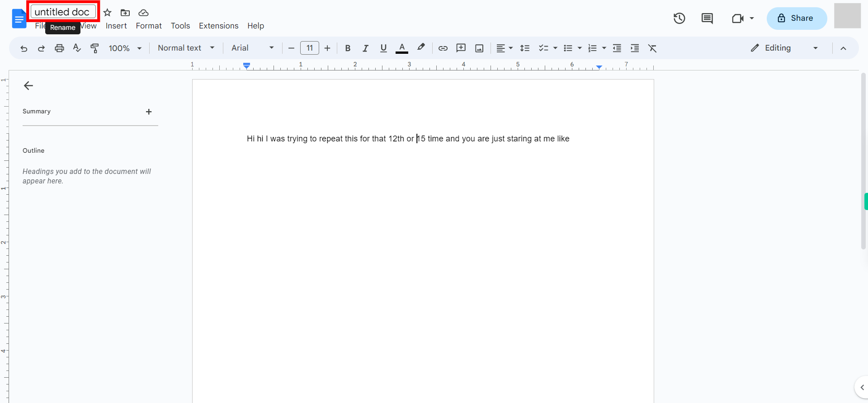This screenshot has height=403, width=868.
Task: Add a summary with plus icon
Action: 149,112
